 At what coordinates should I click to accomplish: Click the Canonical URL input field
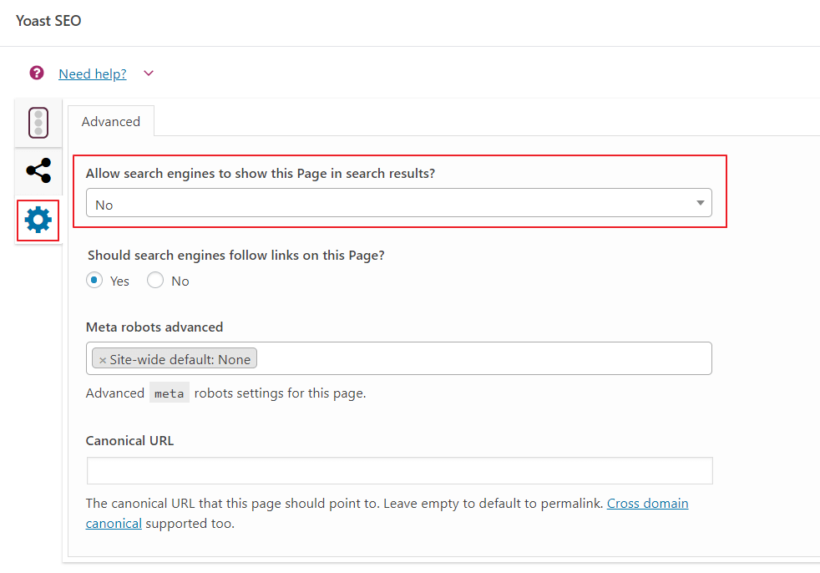[400, 471]
